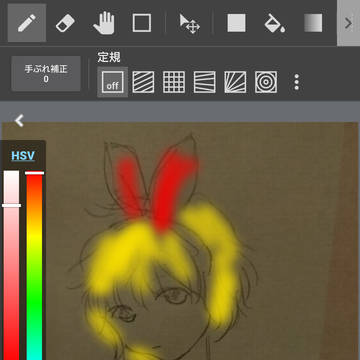Select the Eraser tool
This screenshot has height=360, width=360.
tap(65, 23)
